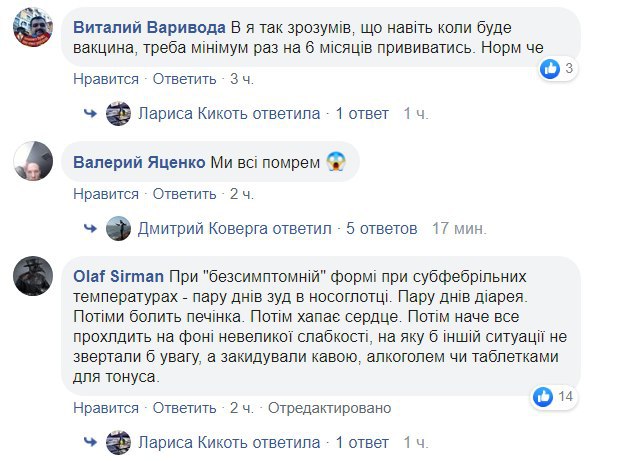Screen dimensions: 620x461
Task: Click the reply arrow icon under Olaf's comment
Action: click(89, 441)
